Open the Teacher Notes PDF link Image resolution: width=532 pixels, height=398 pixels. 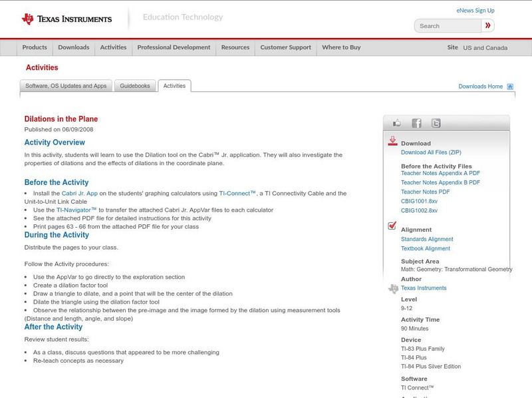point(425,192)
